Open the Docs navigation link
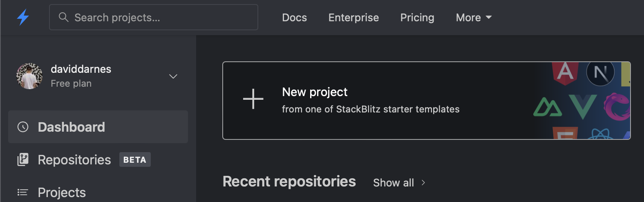The height and width of the screenshot is (202, 644). coord(294,18)
